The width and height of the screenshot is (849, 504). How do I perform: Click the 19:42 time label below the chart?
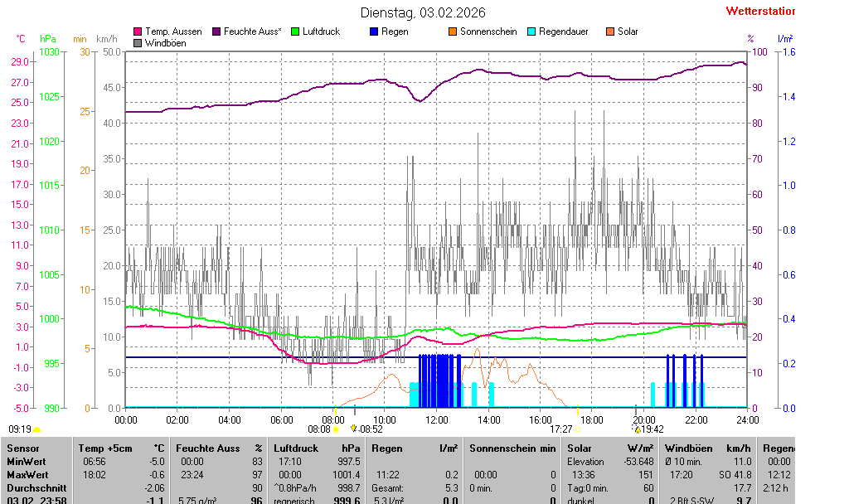point(652,429)
